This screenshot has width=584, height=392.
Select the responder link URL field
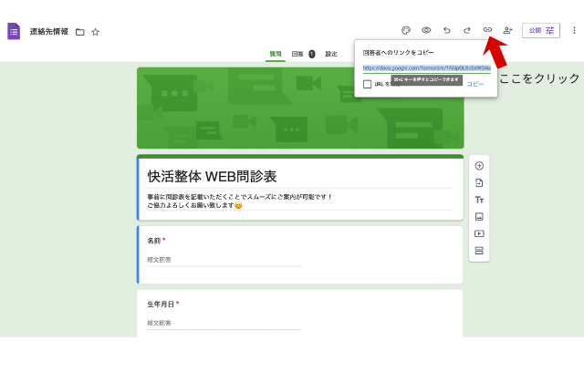(x=426, y=68)
